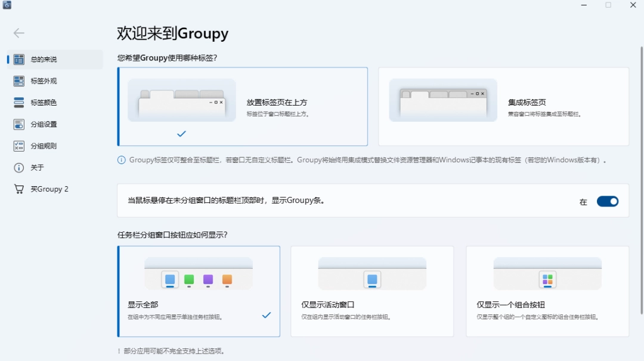This screenshot has height=361, width=644.
Task: Choose 仅显示活动窗口 for taskbar buttons
Action: click(x=372, y=291)
